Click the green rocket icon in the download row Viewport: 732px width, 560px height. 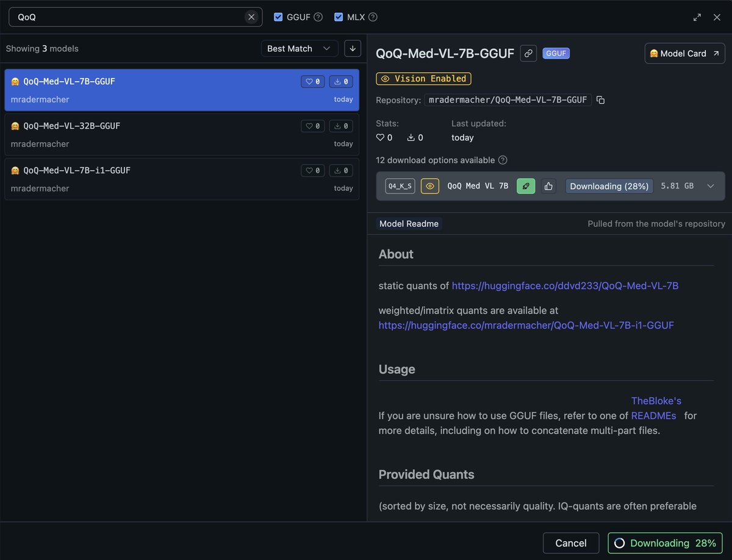click(526, 186)
